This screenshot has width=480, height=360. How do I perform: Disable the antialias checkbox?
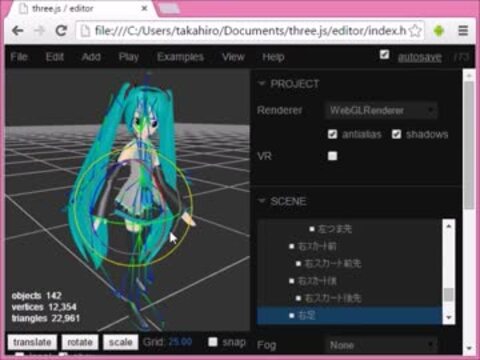[x=332, y=134]
